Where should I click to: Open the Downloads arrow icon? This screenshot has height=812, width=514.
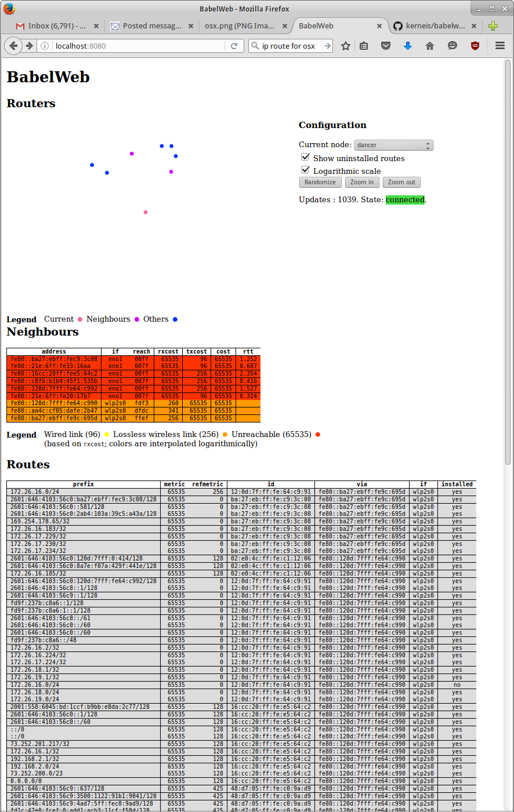coord(408,46)
